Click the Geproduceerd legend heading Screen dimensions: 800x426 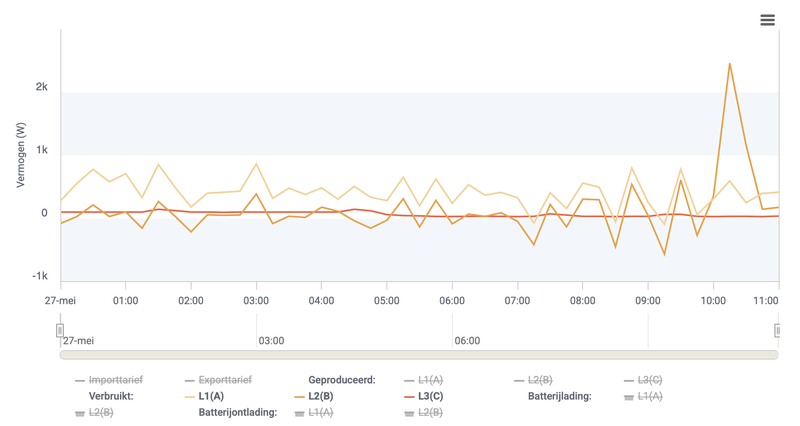click(342, 380)
